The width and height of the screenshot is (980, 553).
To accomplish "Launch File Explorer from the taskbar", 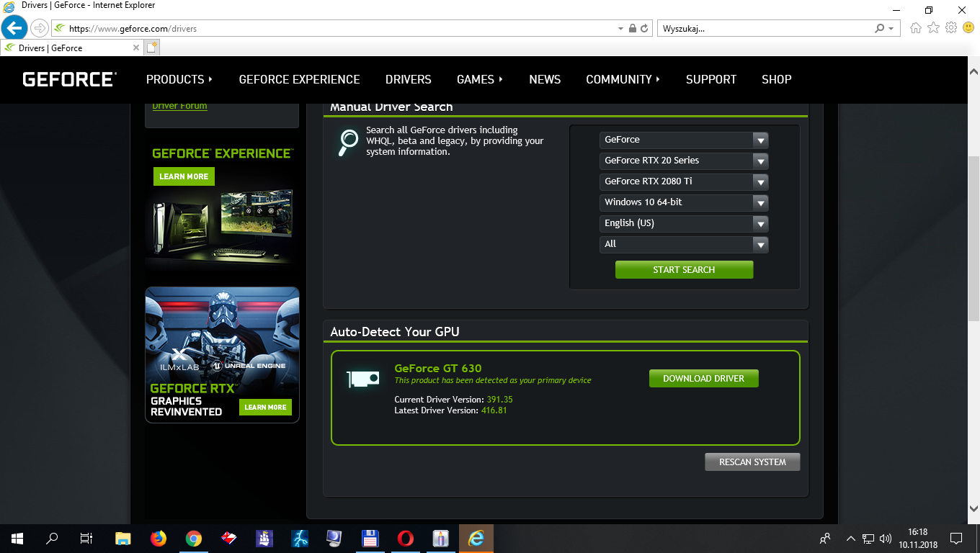I will click(x=123, y=539).
